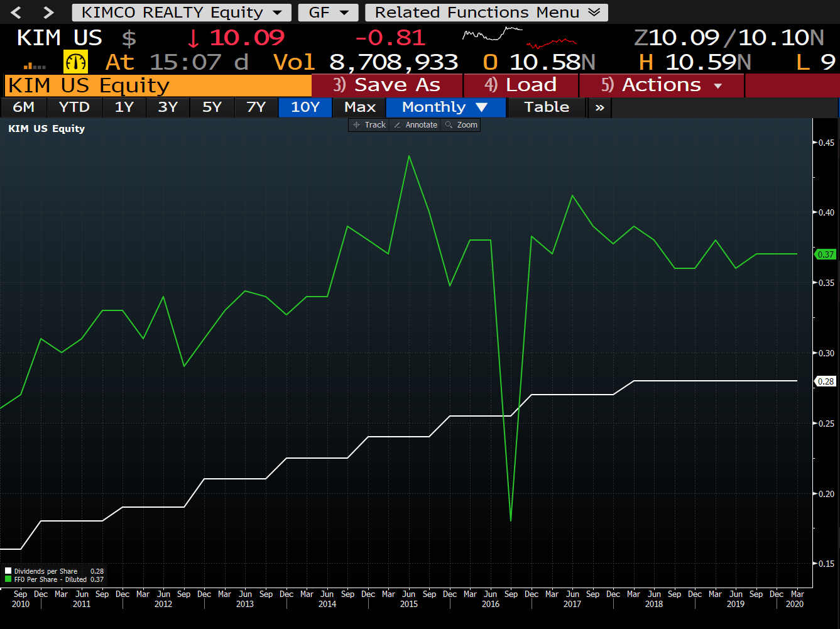Click the 0.15 y-axis label

tap(827, 564)
